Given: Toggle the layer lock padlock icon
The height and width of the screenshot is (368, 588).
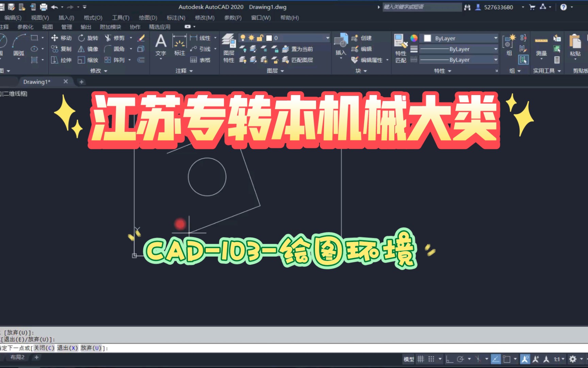Looking at the screenshot, I should [260, 38].
